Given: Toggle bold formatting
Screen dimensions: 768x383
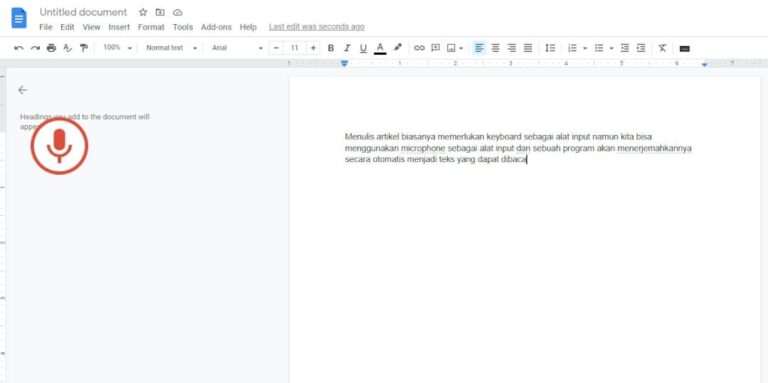Looking at the screenshot, I should [331, 48].
